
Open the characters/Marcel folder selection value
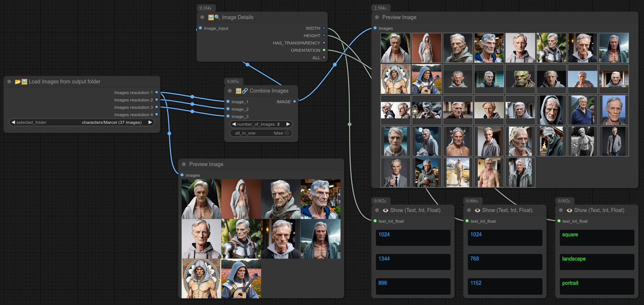[x=111, y=122]
